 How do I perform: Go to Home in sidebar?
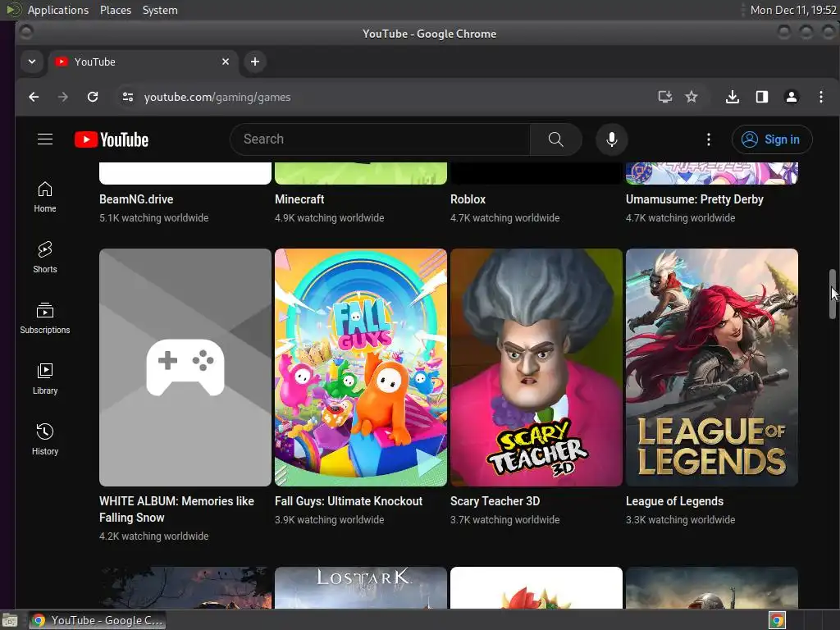pos(45,197)
